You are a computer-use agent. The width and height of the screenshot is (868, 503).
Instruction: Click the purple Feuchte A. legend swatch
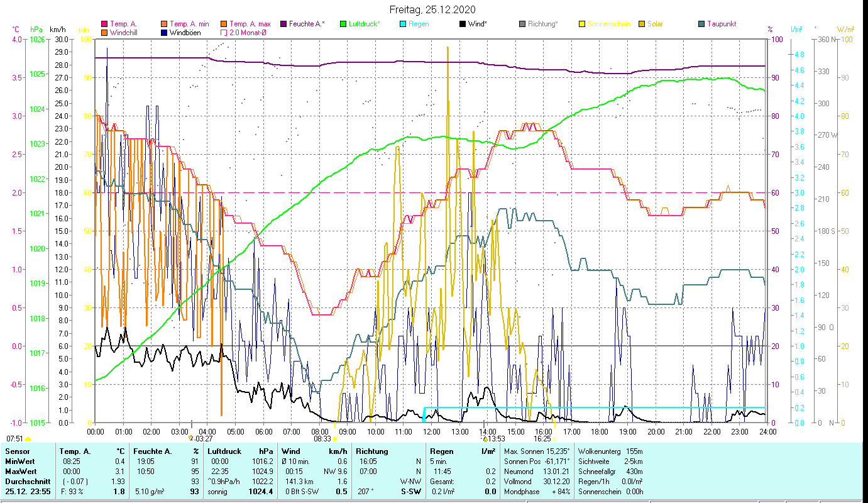pos(283,25)
